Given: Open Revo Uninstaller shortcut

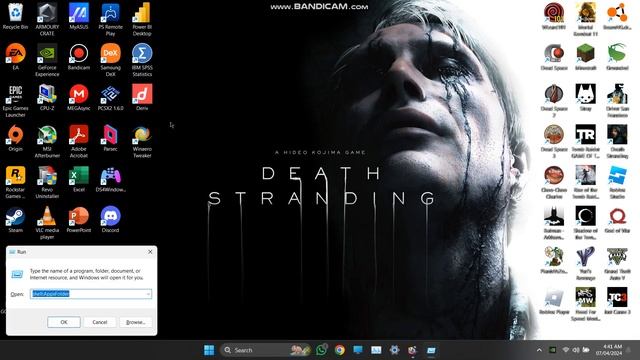Looking at the screenshot, I should (x=47, y=182).
